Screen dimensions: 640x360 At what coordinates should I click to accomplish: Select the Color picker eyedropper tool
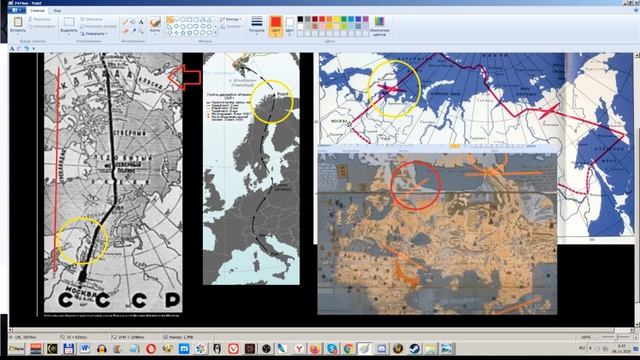pyautogui.click(x=133, y=31)
